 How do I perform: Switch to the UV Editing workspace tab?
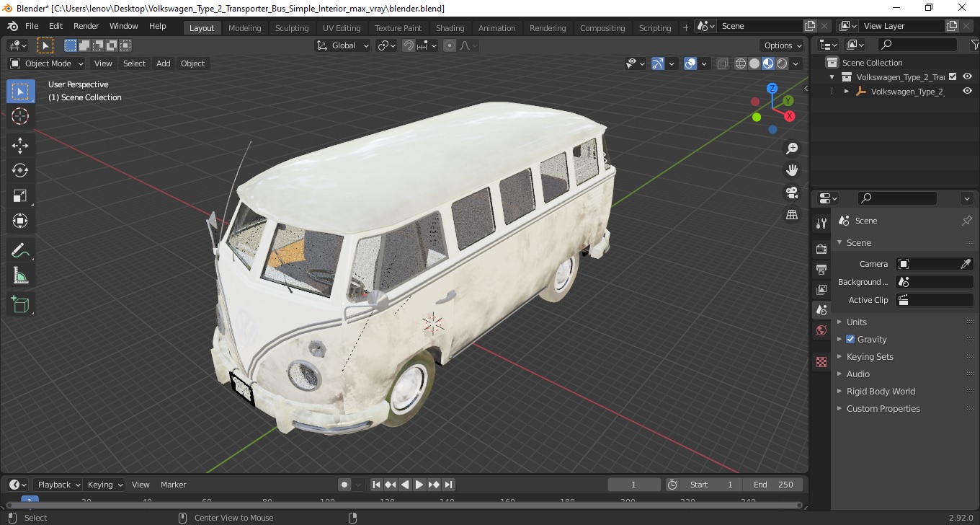(x=342, y=27)
